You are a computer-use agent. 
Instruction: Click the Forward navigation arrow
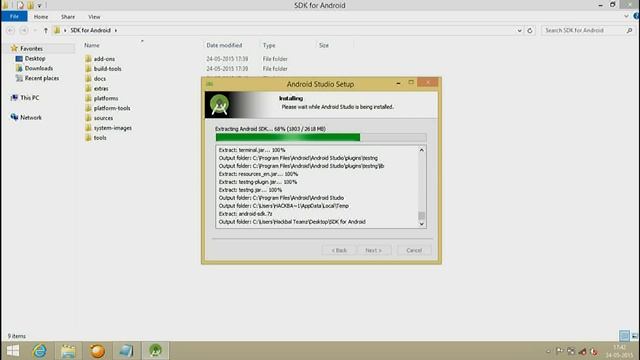(24, 30)
